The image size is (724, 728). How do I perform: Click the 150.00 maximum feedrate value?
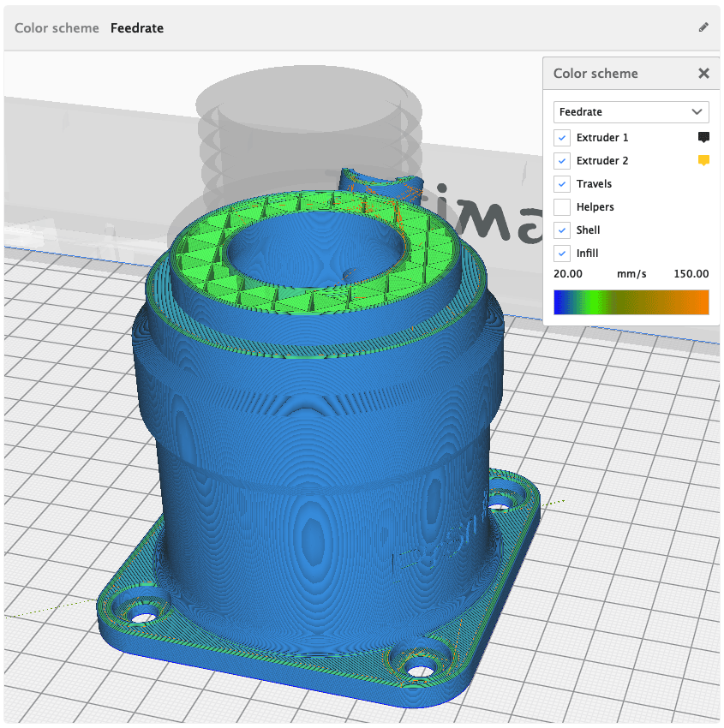tap(692, 274)
